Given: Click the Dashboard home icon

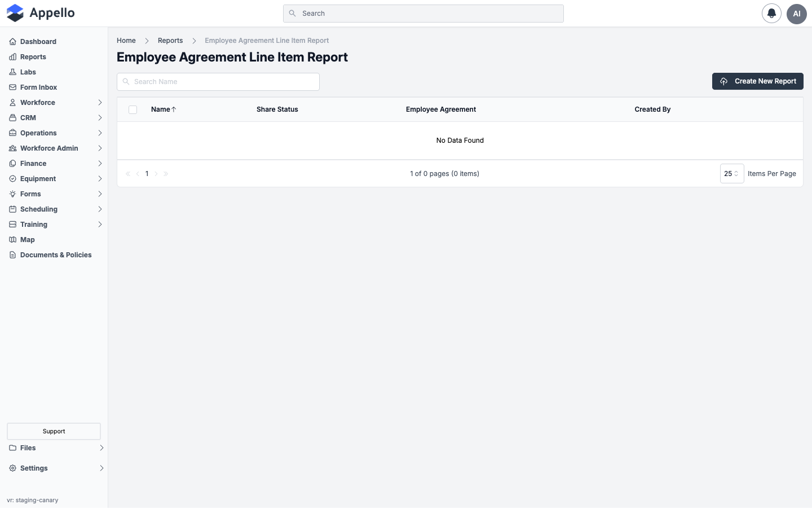Looking at the screenshot, I should click(x=12, y=42).
